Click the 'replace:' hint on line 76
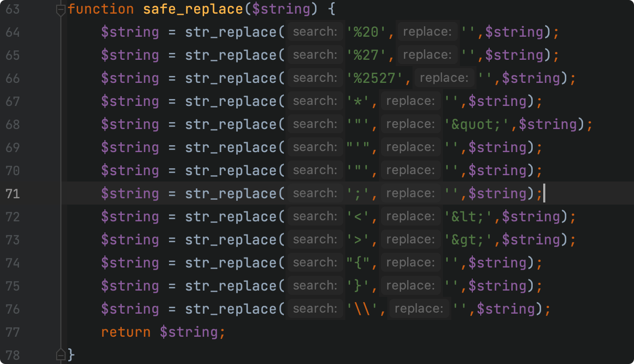The width and height of the screenshot is (634, 364). (419, 309)
